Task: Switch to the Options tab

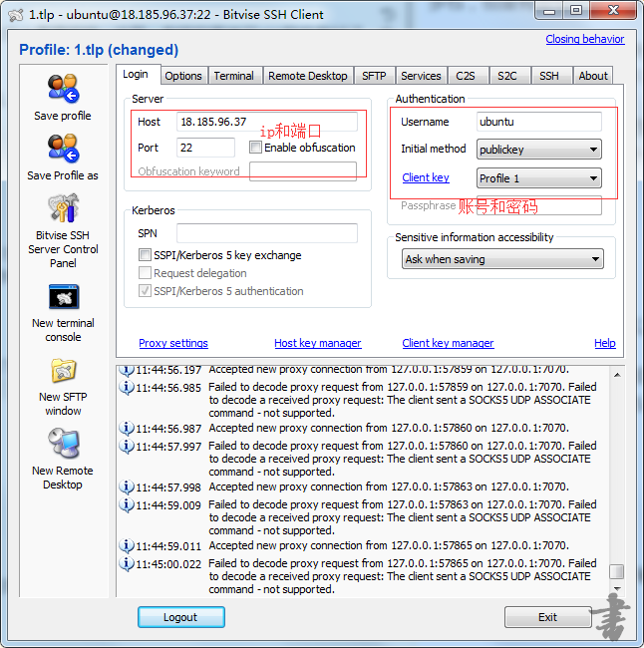Action: (x=183, y=76)
